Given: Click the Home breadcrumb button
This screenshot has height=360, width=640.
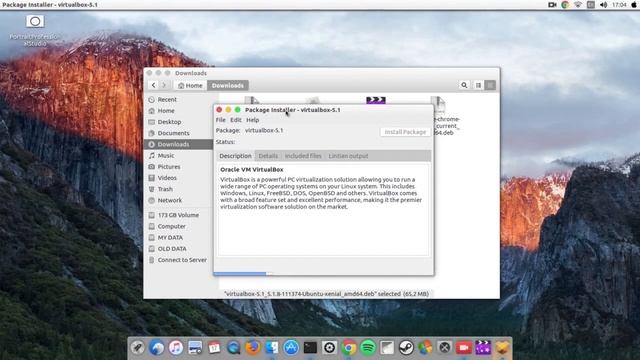Looking at the screenshot, I should 190,85.
